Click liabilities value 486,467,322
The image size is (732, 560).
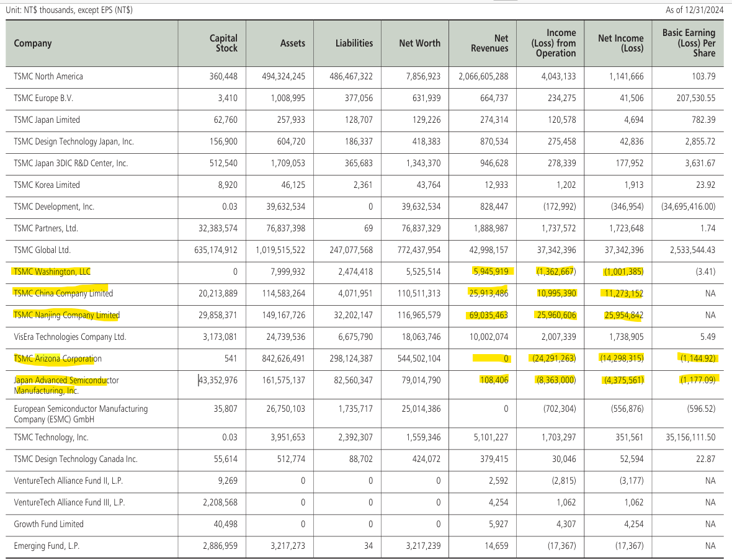[x=351, y=76]
